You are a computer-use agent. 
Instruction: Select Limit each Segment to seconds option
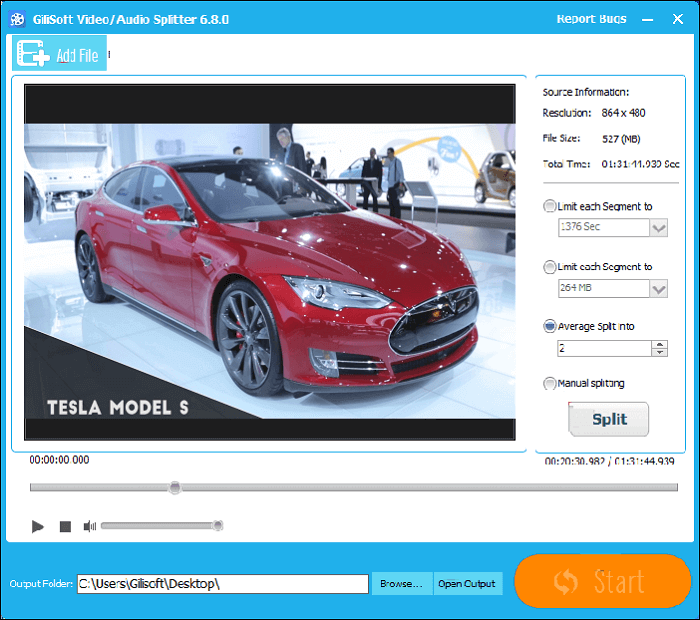550,207
